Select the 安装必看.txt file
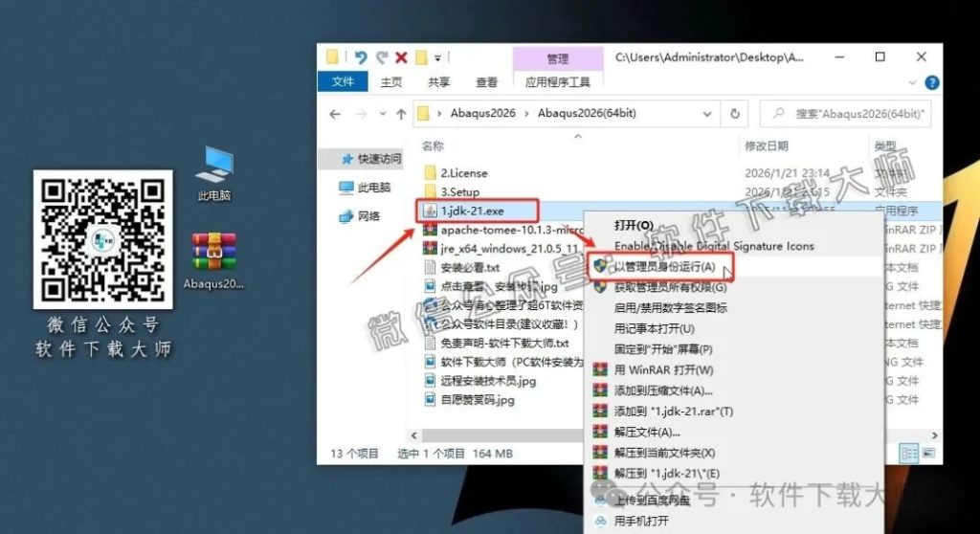 462,267
